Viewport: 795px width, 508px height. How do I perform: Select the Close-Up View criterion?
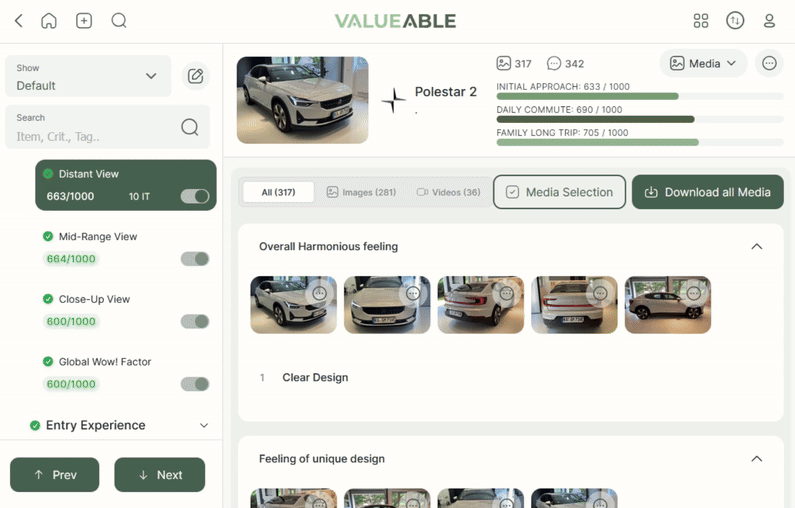click(x=126, y=310)
